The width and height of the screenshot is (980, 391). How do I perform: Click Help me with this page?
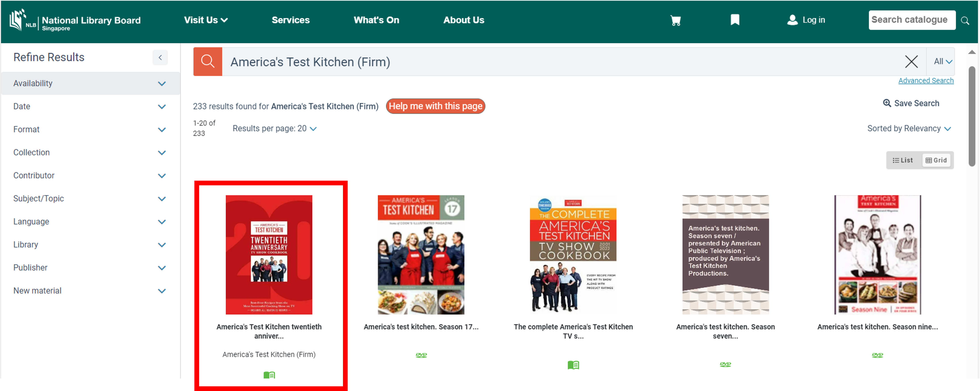point(435,106)
